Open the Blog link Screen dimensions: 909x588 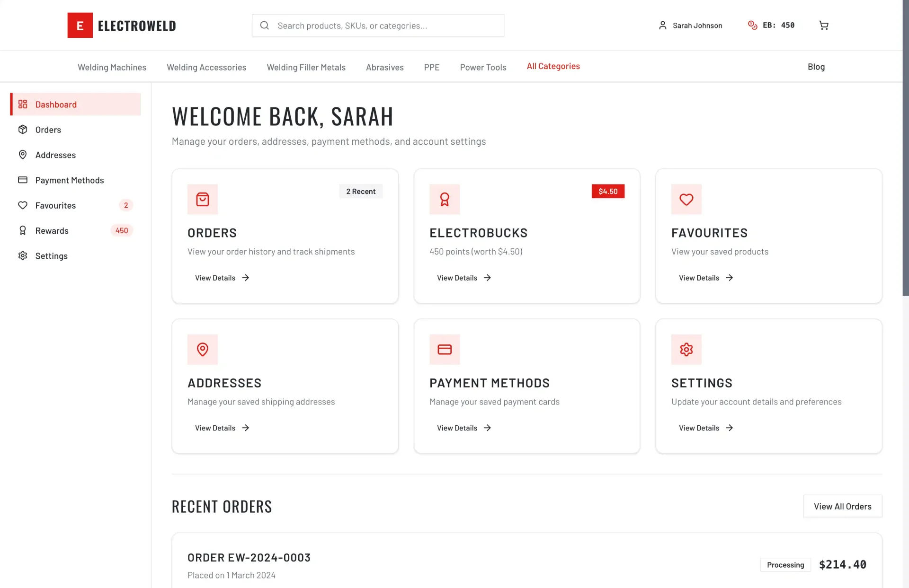coord(816,67)
